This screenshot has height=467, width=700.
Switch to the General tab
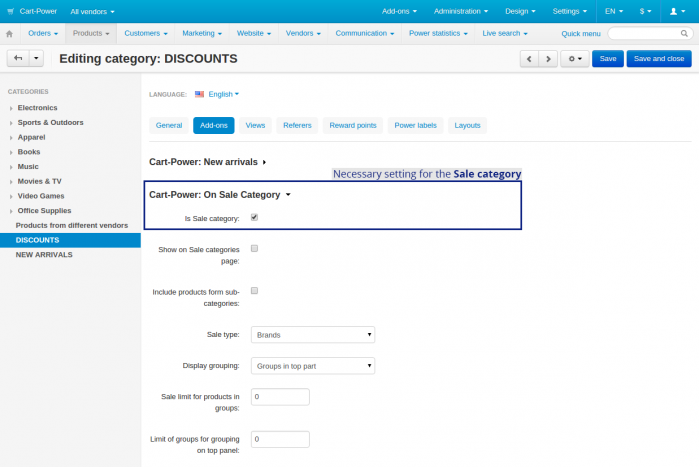169,125
